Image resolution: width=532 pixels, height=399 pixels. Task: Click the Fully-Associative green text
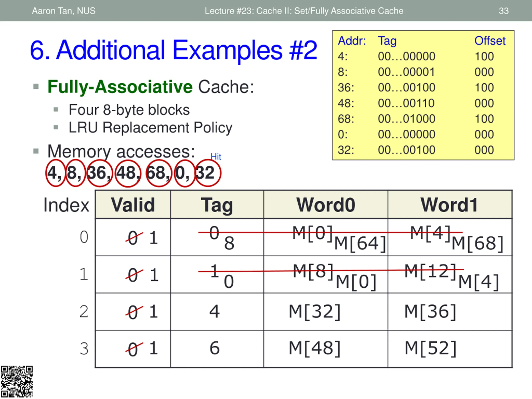tap(120, 87)
